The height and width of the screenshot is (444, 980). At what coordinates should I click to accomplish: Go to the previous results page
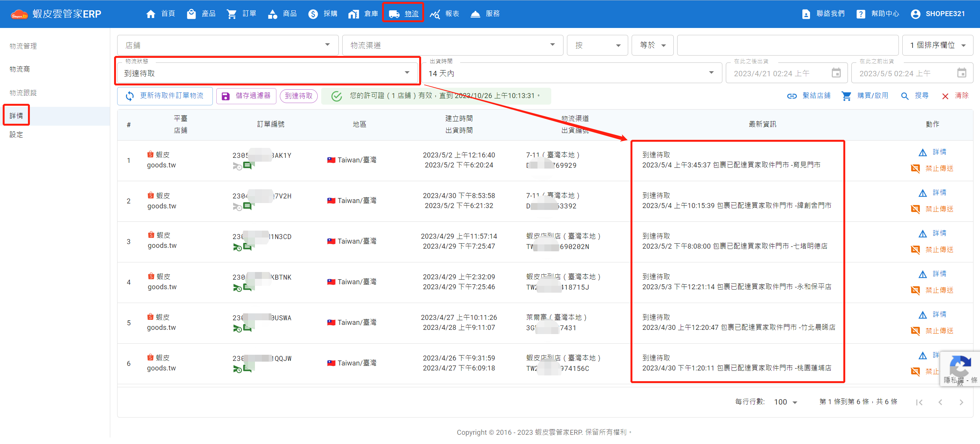pos(941,402)
